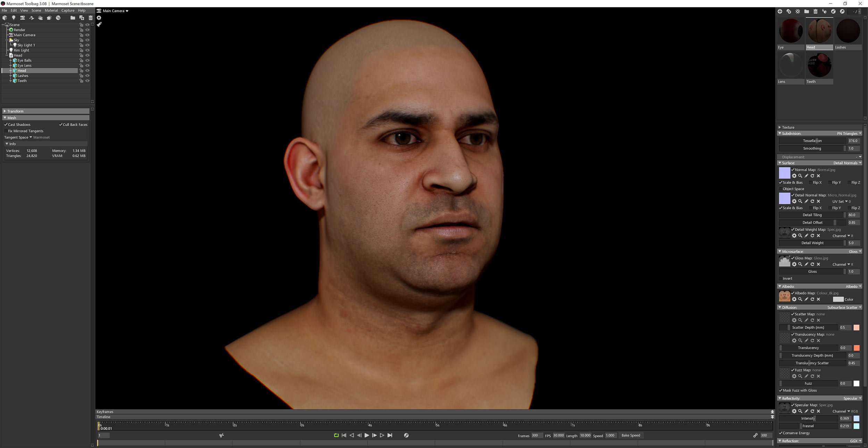868x448 pixels.
Task: Collapse the Sky group in the scene tree
Action: coord(7,40)
